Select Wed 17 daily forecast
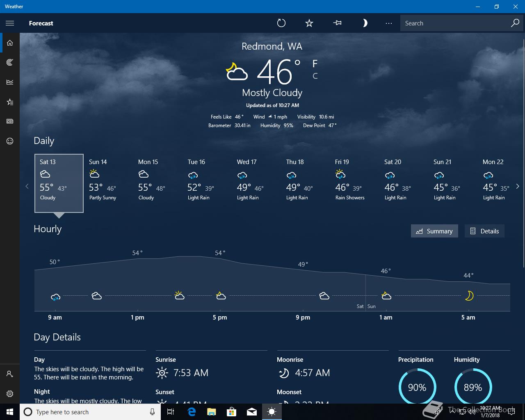Screen dimensions: 525x420 tap(256, 183)
